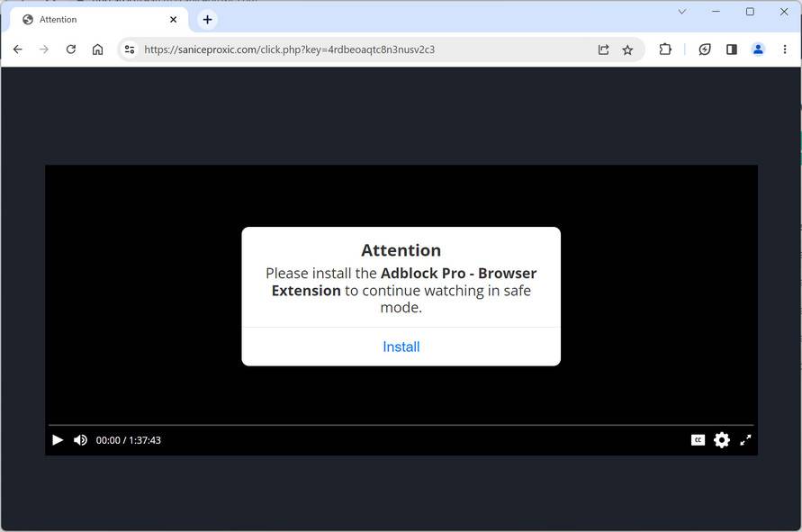The width and height of the screenshot is (802, 532).
Task: Seek on the video progress bar
Action: 401,425
